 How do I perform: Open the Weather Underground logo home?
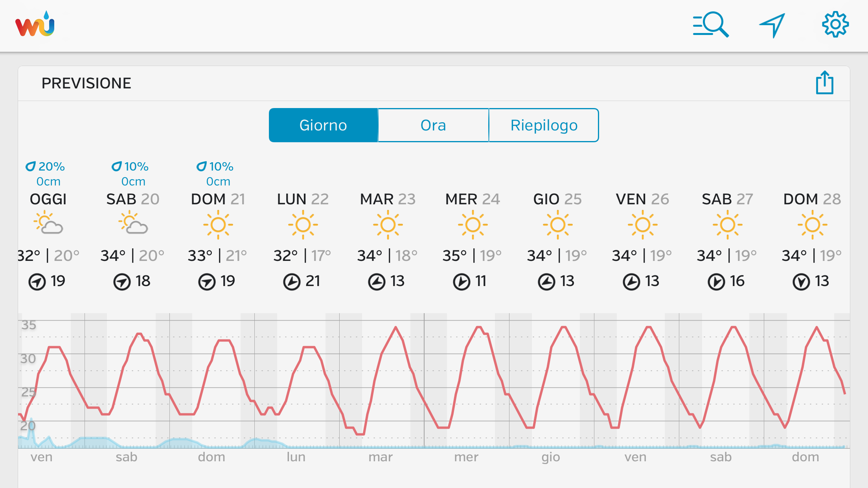tap(35, 25)
